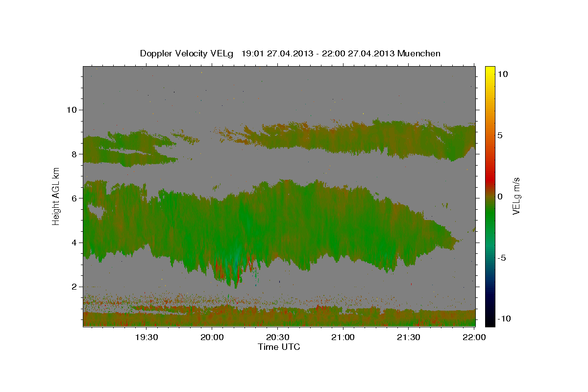Click the colorbar label '-5'
Image resolution: width=588 pixels, height=392 pixels.
[x=501, y=258]
